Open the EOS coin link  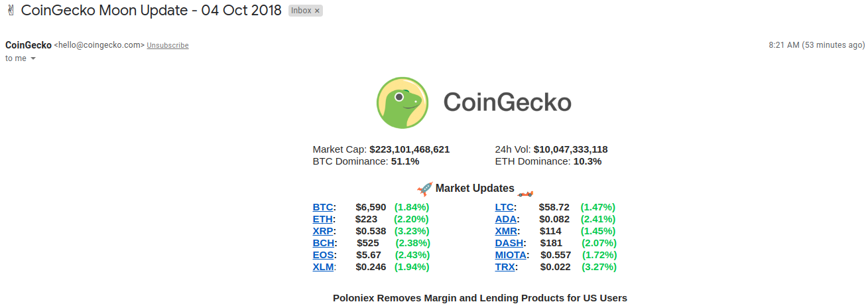point(323,255)
